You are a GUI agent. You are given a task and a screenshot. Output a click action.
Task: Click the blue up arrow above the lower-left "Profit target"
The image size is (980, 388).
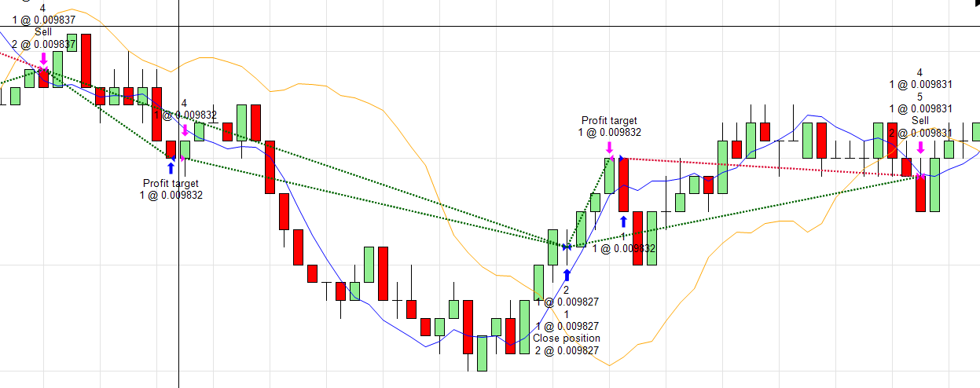click(171, 167)
